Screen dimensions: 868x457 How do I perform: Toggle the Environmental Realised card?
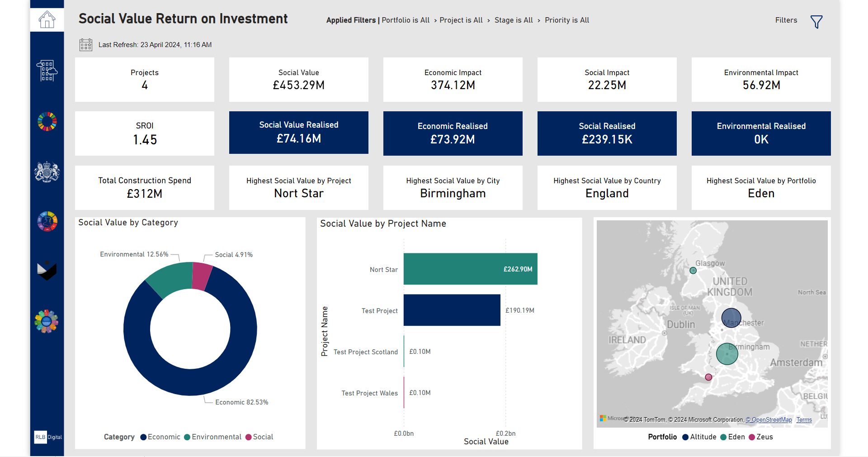pyautogui.click(x=760, y=133)
